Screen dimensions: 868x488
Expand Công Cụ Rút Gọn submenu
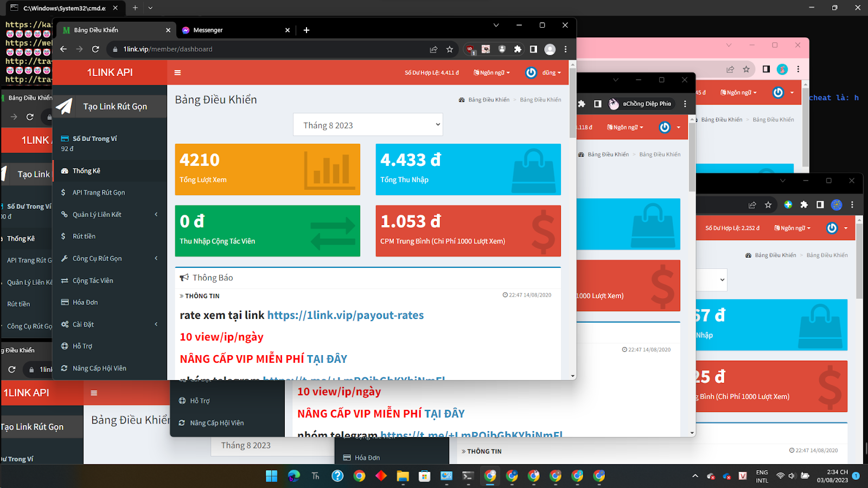tap(110, 259)
